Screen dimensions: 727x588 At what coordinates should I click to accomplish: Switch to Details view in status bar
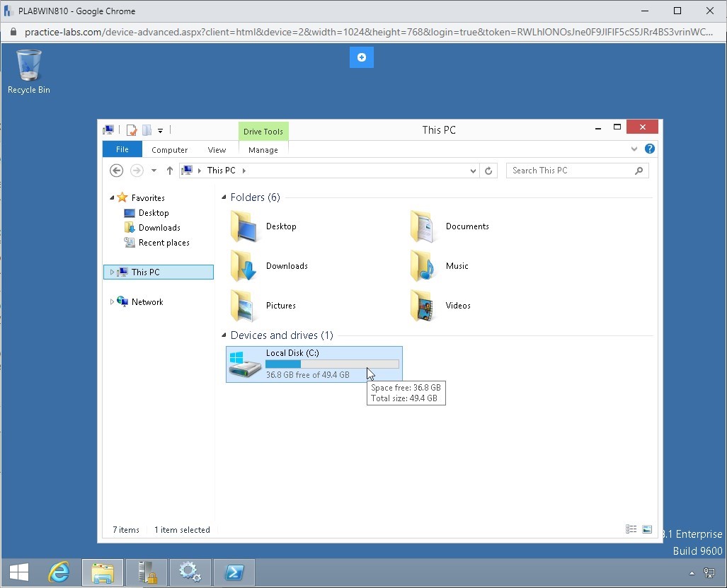631,529
